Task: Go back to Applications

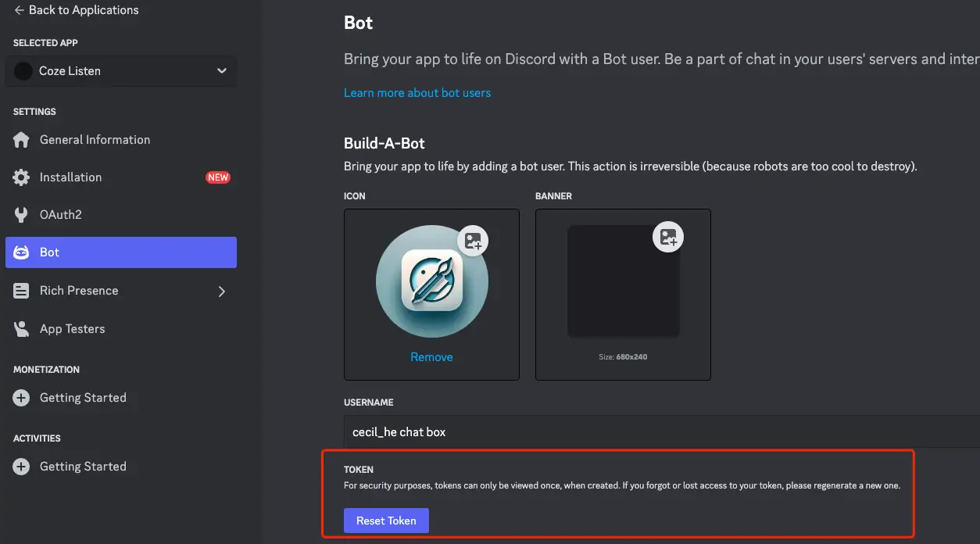Action: click(x=76, y=10)
